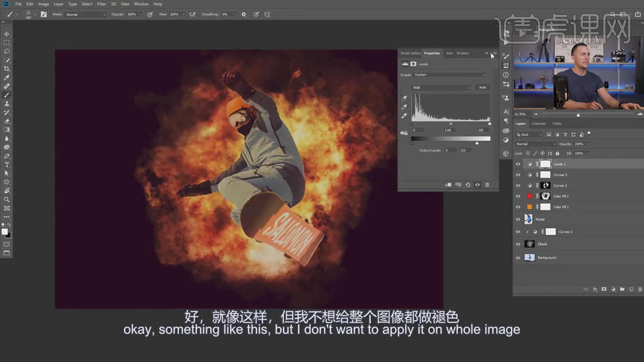
Task: Open the brush Mode dropdown
Action: (85, 14)
